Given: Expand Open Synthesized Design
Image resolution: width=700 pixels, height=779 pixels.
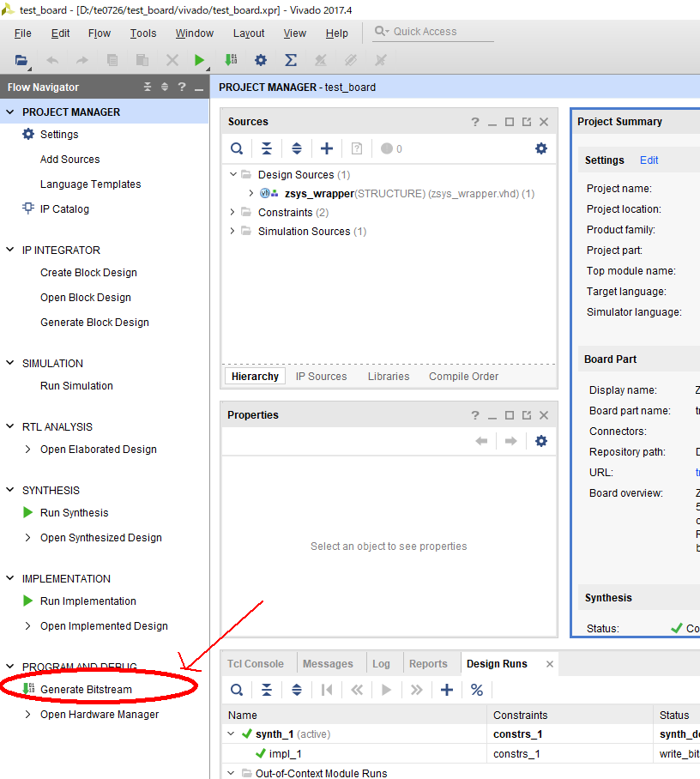Looking at the screenshot, I should coord(28,538).
